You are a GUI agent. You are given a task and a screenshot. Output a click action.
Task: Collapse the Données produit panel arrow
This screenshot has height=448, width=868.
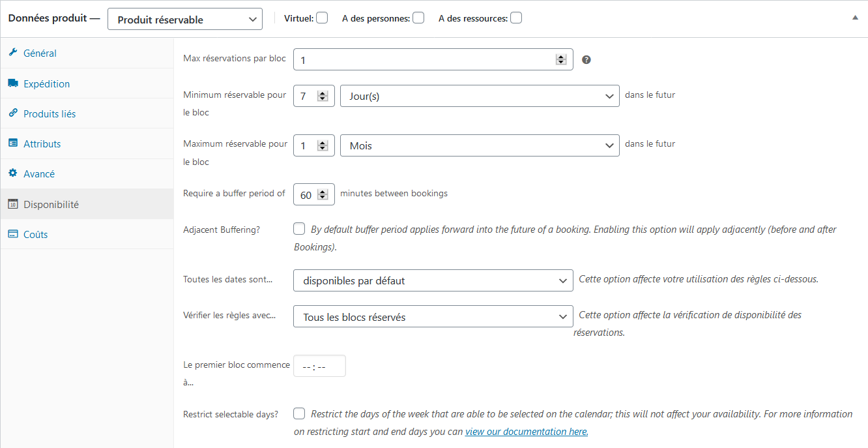[855, 18]
